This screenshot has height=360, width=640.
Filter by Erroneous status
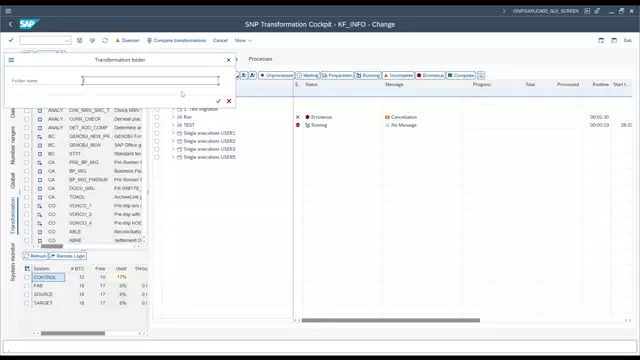[x=430, y=76]
